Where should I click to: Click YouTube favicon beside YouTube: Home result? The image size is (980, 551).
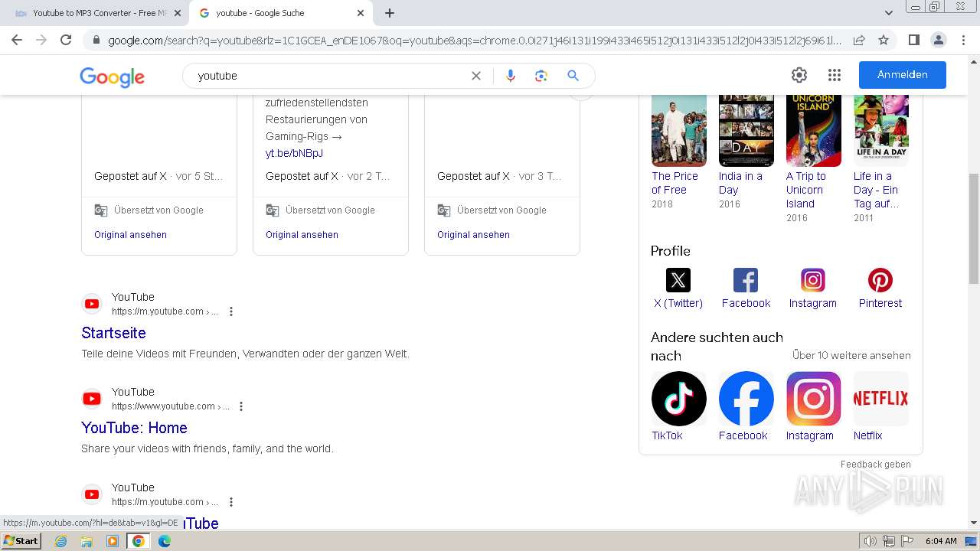pos(92,399)
